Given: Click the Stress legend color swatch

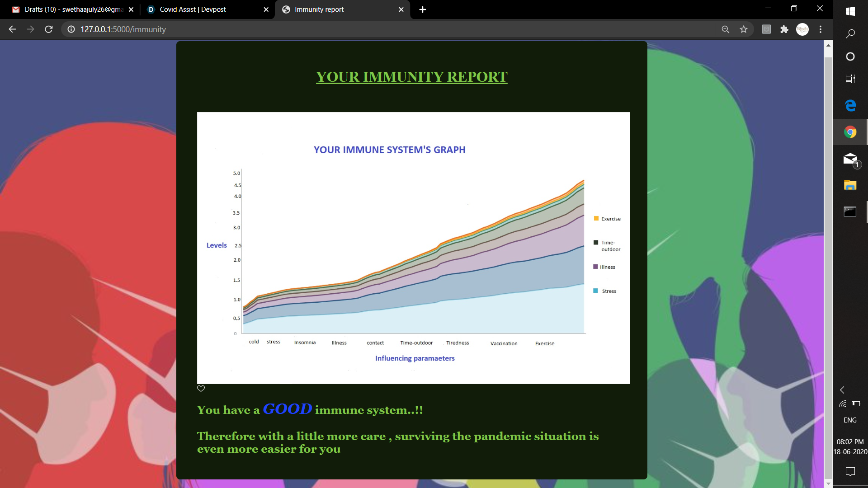Looking at the screenshot, I should coord(595,291).
